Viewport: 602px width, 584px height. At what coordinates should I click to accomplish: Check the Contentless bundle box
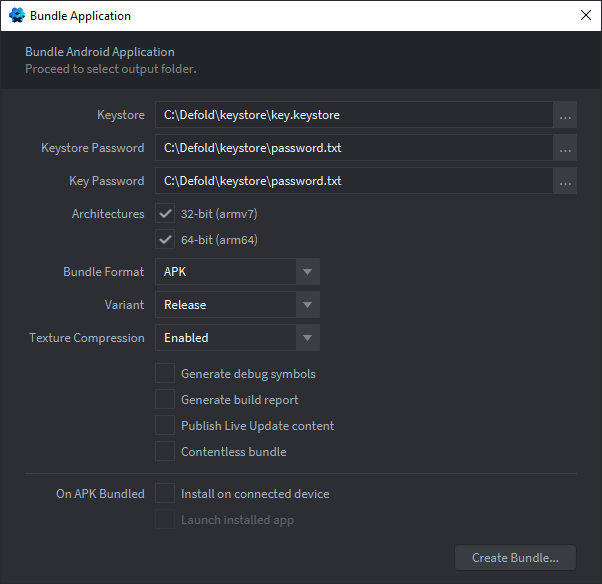coord(165,452)
